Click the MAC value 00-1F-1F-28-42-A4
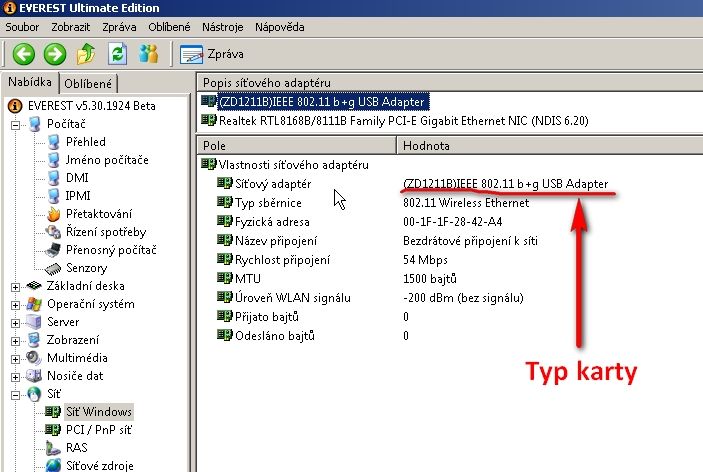The width and height of the screenshot is (703, 472). pos(452,222)
